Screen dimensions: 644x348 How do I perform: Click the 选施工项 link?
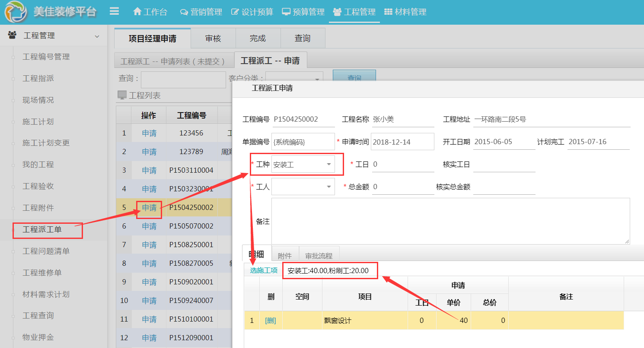click(264, 271)
